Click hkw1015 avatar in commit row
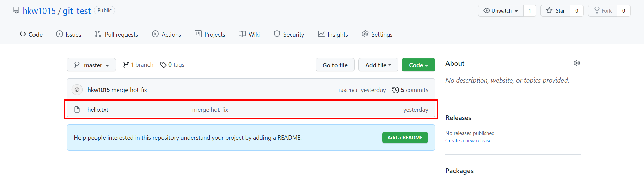 point(77,90)
